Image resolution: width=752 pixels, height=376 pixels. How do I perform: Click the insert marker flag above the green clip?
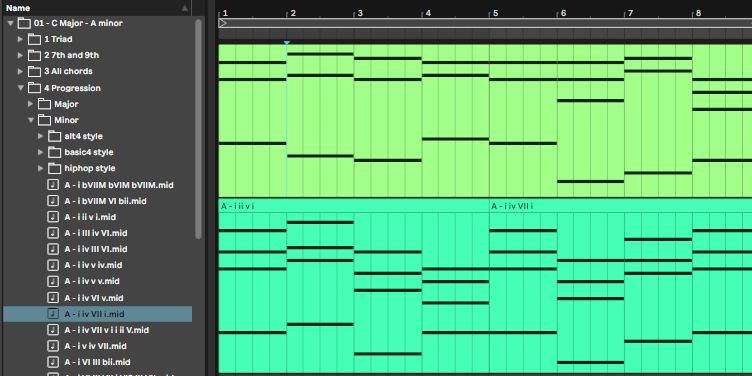pos(286,43)
